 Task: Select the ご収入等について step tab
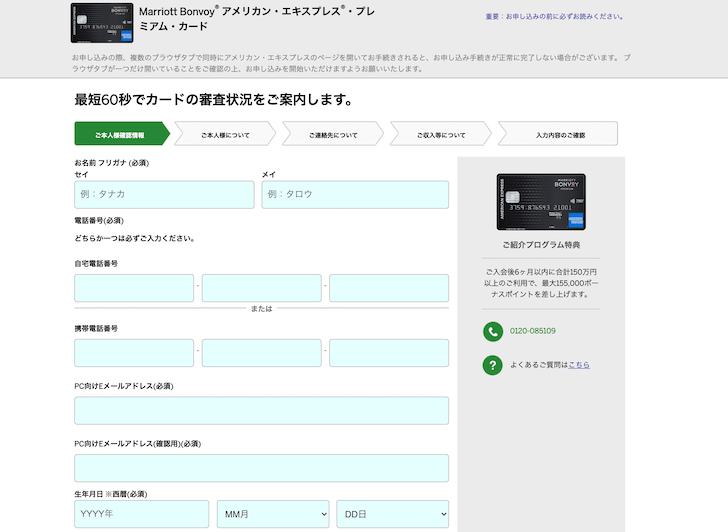441,134
